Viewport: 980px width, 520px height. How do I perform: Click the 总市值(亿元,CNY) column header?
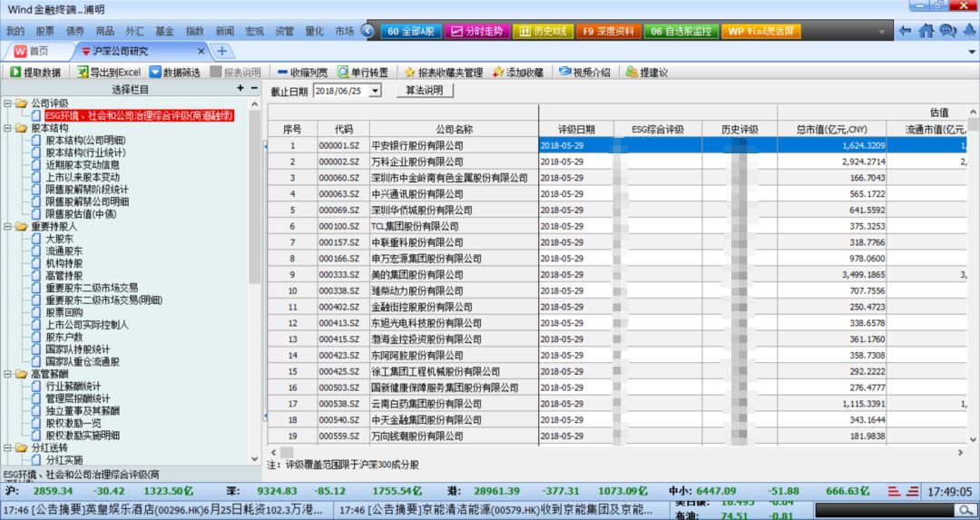(832, 130)
